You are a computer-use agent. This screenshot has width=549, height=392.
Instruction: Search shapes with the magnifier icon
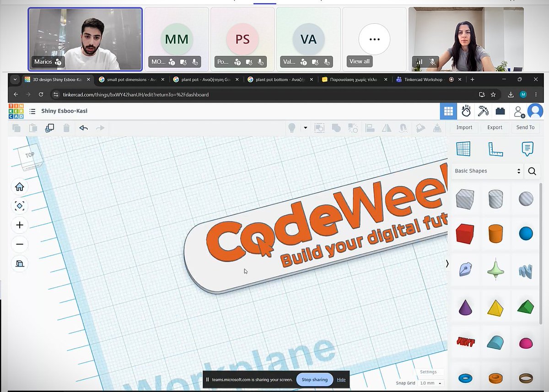532,171
